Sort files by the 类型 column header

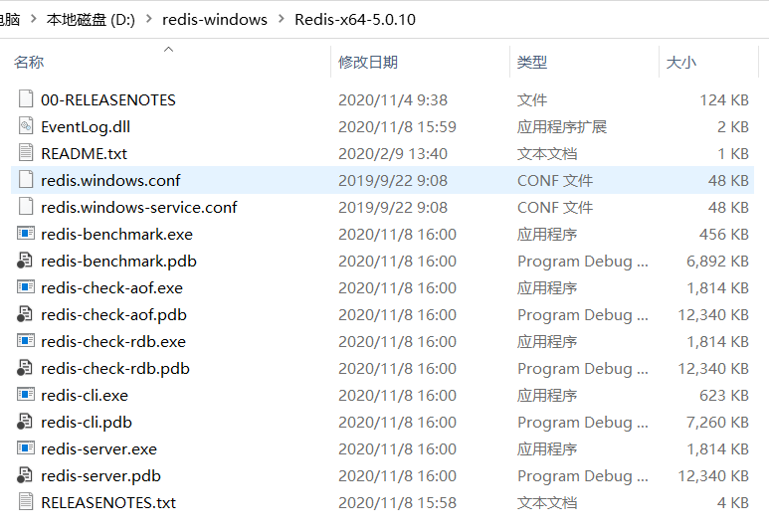click(x=532, y=63)
